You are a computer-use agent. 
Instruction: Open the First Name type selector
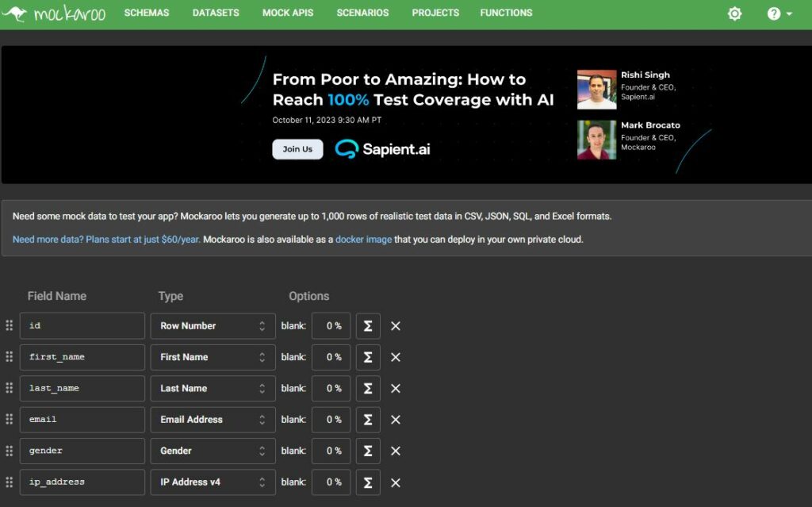tap(213, 357)
